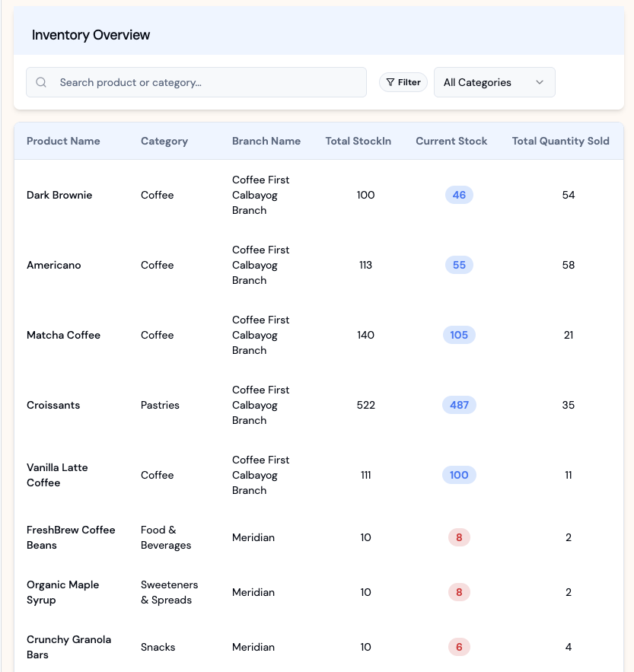Click the Filter button
The width and height of the screenshot is (634, 672).
pos(403,81)
